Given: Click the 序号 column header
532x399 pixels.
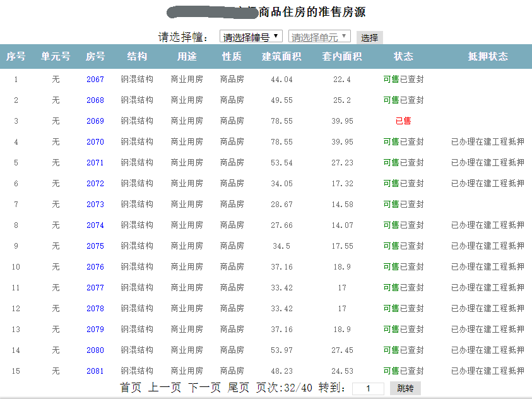Looking at the screenshot, I should 16,56.
